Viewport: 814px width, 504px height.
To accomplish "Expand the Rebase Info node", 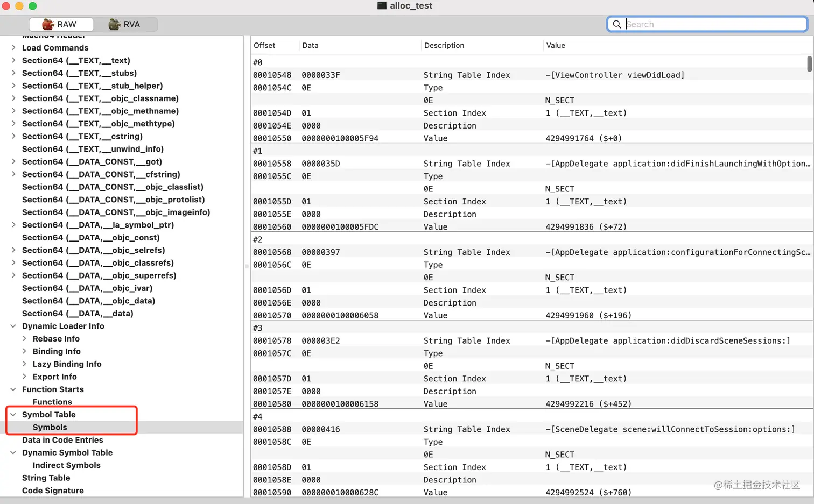I will click(24, 338).
